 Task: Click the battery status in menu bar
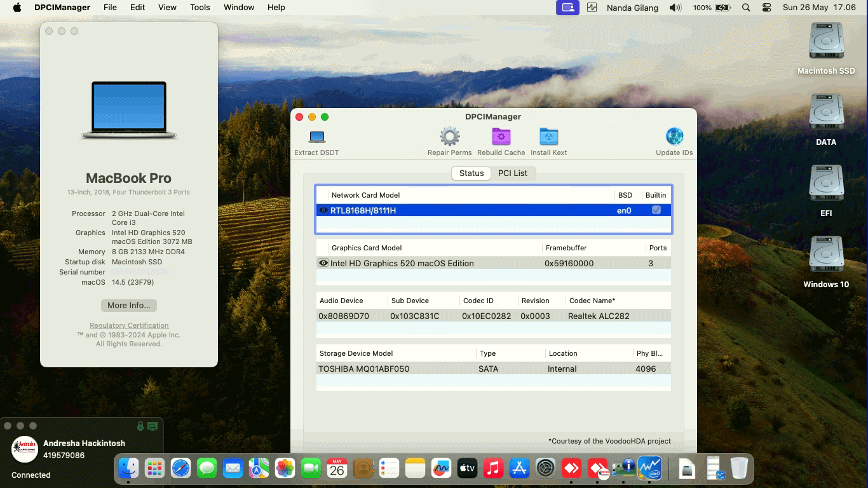(x=712, y=8)
